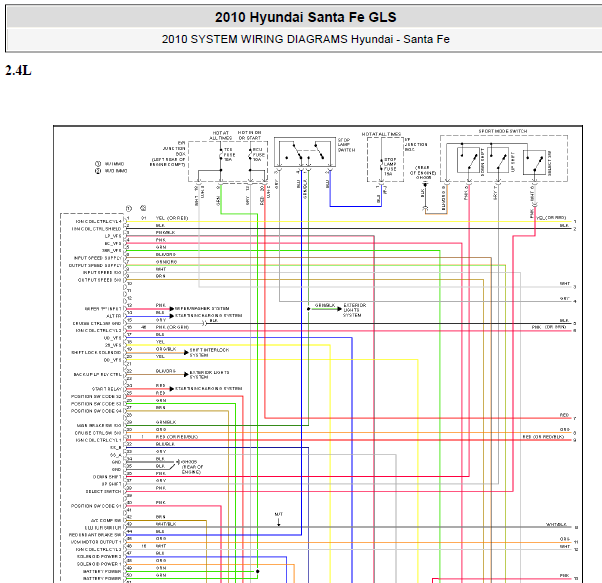Click 'PNK (OR GRN)' wire label at pin 16
602x583 pixels.
(172, 327)
